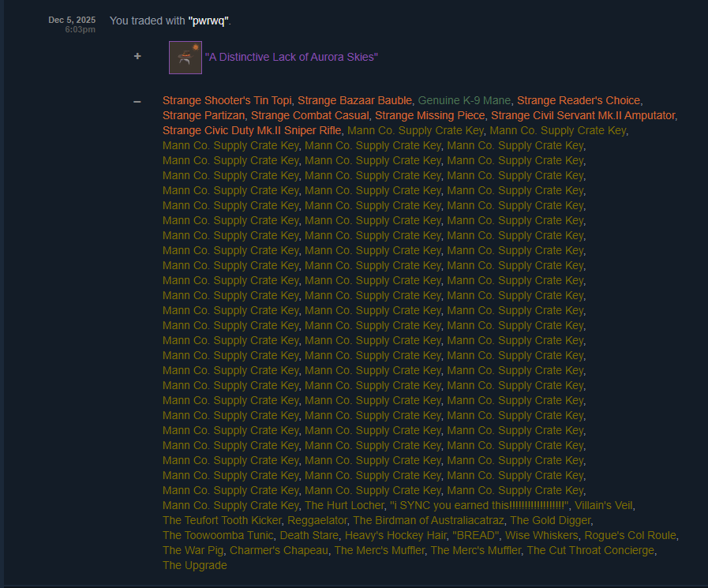
Task: Open Strange Bazaar Bauble item
Action: [x=355, y=100]
